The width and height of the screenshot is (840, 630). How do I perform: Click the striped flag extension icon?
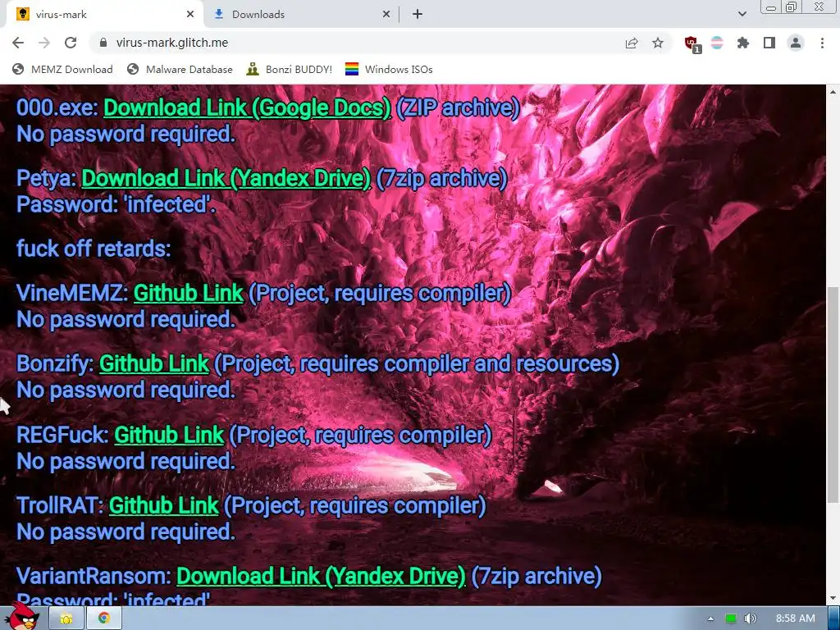[717, 43]
